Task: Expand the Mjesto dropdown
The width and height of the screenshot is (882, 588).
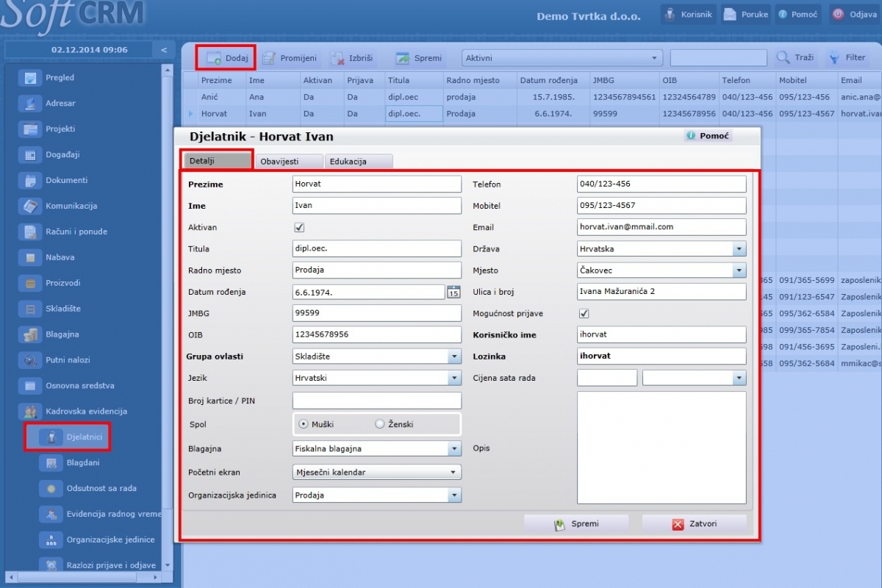Action: [739, 270]
